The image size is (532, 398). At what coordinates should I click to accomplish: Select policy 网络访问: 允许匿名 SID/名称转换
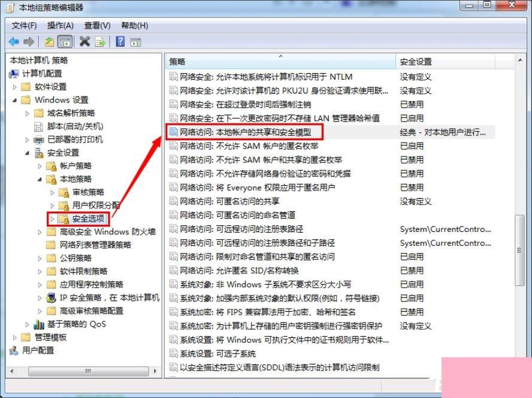[x=239, y=271]
